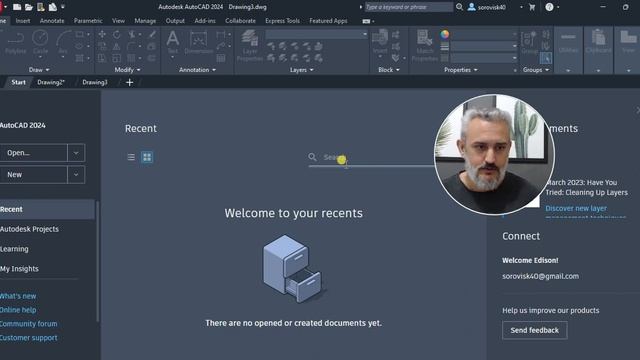
Task: Click the plus button for new drawing tab
Action: [x=129, y=82]
